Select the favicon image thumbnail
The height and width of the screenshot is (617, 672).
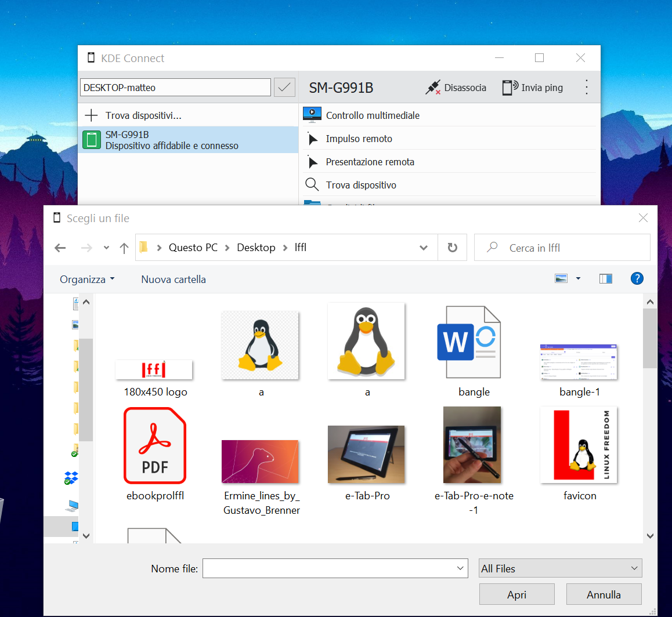(579, 445)
